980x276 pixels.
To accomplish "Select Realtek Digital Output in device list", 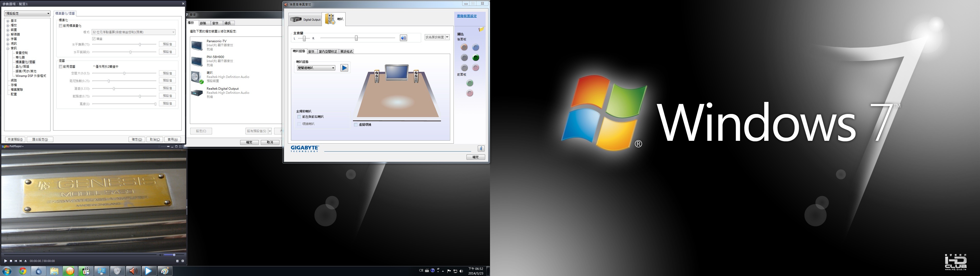I will coord(235,93).
